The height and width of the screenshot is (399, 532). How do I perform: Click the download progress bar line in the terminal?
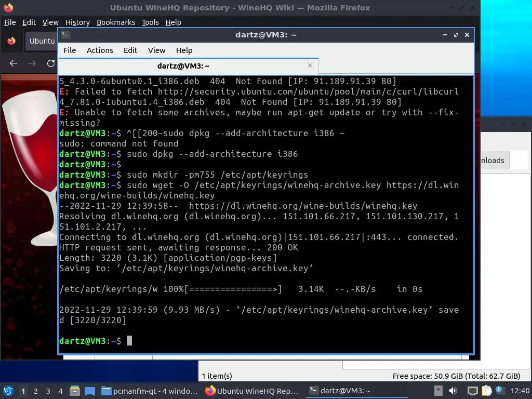[x=241, y=289]
